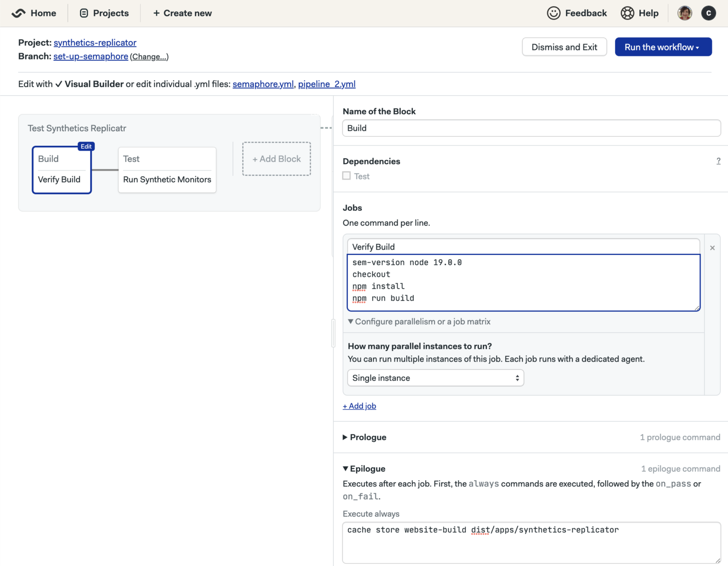The width and height of the screenshot is (728, 566).
Task: Open the Help lifebuoy icon
Action: click(627, 13)
